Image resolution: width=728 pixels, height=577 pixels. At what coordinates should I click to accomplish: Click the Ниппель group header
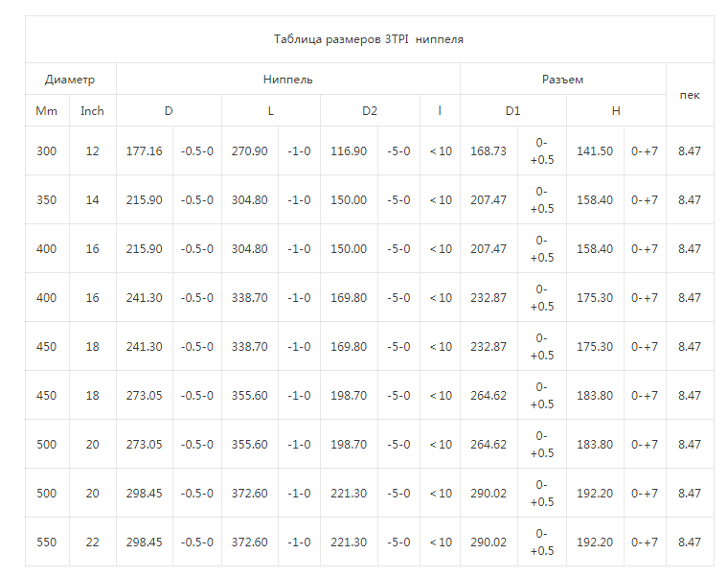[288, 80]
